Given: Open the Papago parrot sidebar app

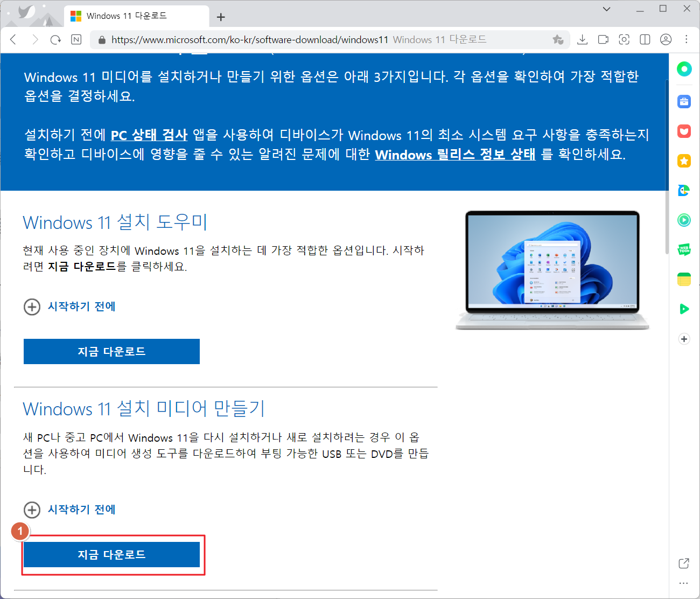Looking at the screenshot, I should point(684,190).
